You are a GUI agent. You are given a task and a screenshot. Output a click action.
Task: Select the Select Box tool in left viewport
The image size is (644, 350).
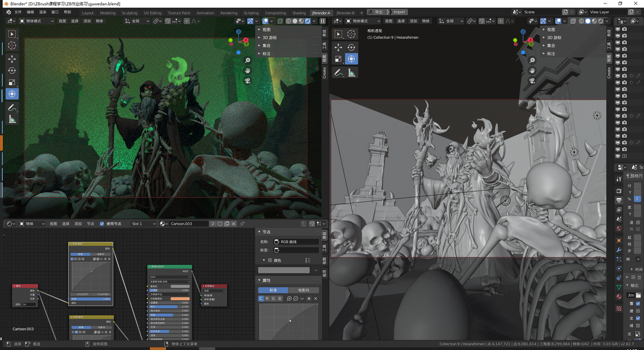12,34
